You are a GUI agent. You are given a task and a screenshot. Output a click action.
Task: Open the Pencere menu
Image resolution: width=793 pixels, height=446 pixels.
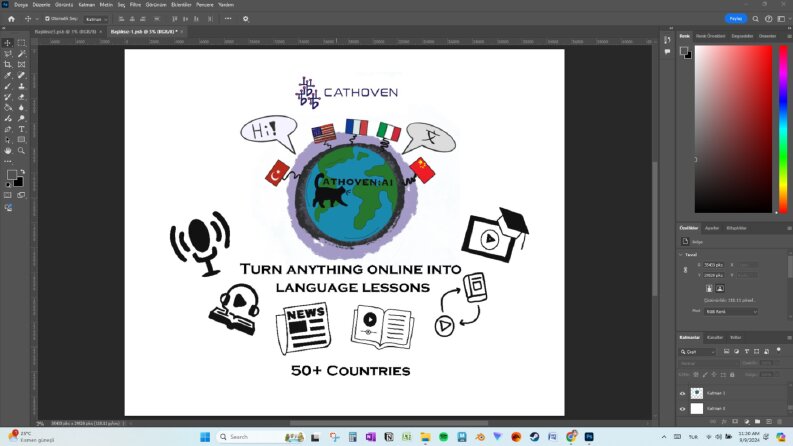click(205, 5)
